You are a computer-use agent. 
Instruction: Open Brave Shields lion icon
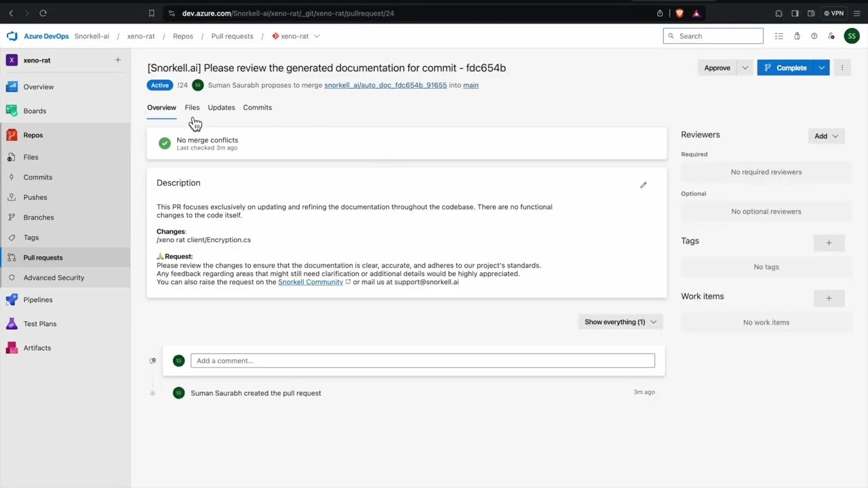679,13
